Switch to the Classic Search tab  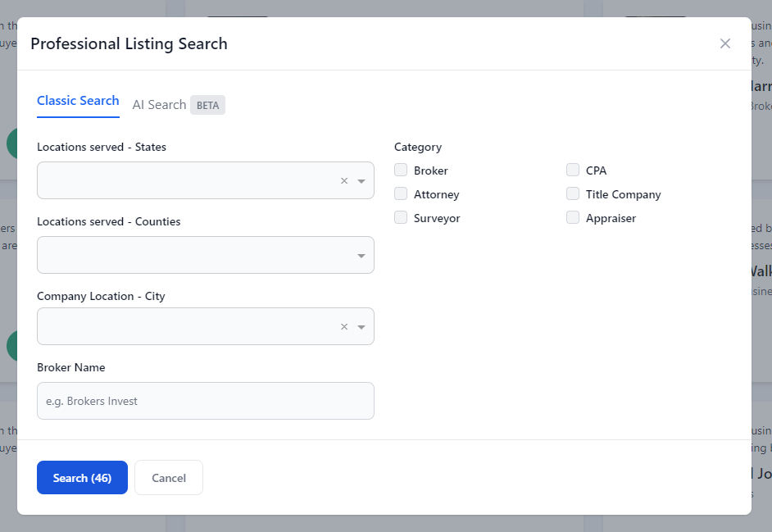tap(78, 101)
